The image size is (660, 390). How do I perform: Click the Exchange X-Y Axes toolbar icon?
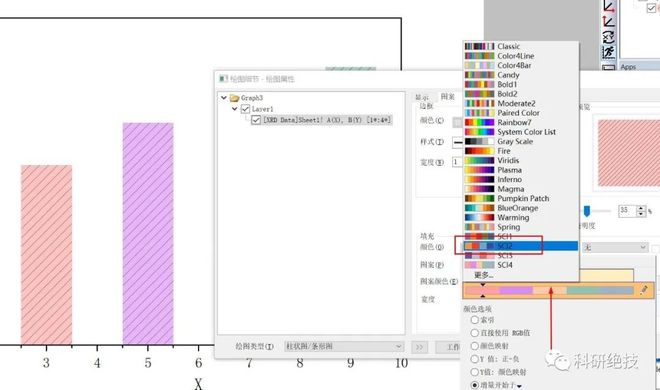[x=609, y=37]
